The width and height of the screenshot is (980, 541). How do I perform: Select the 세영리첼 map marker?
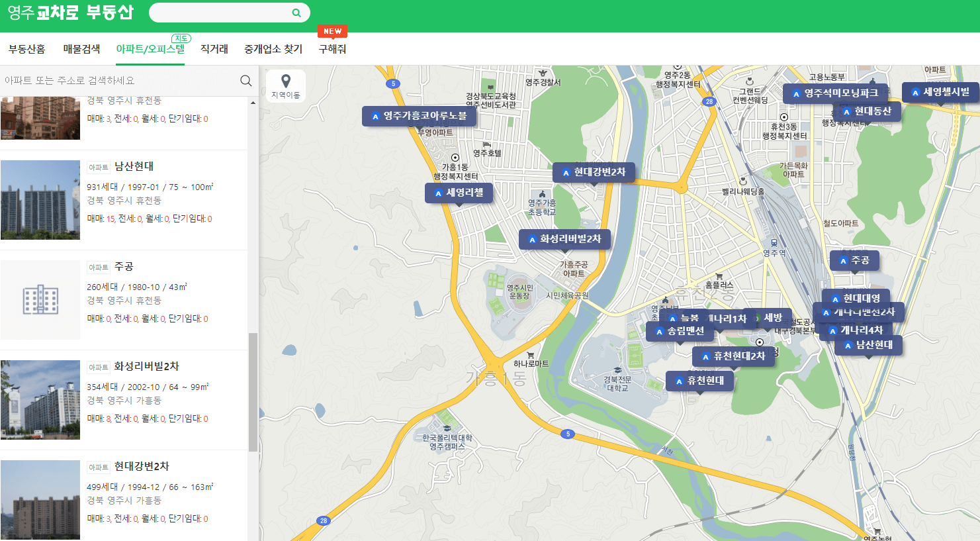pos(459,193)
